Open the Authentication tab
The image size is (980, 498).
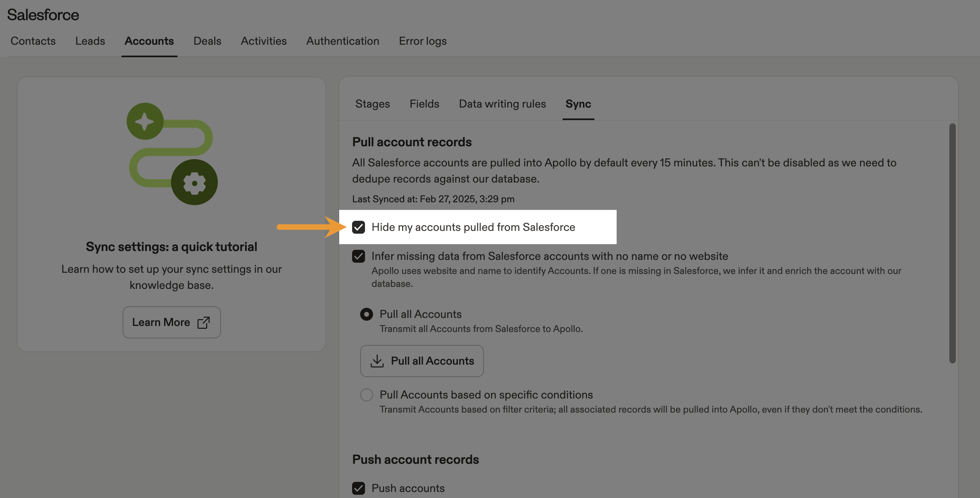[343, 41]
